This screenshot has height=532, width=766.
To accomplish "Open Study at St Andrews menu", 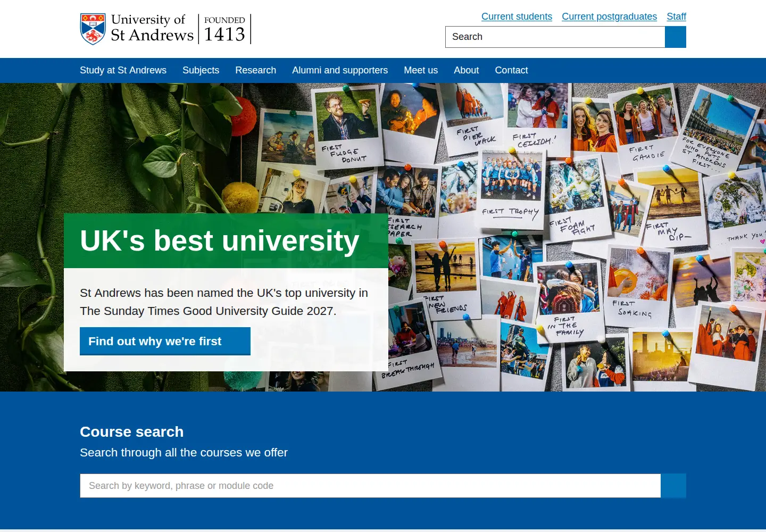I will tap(123, 70).
